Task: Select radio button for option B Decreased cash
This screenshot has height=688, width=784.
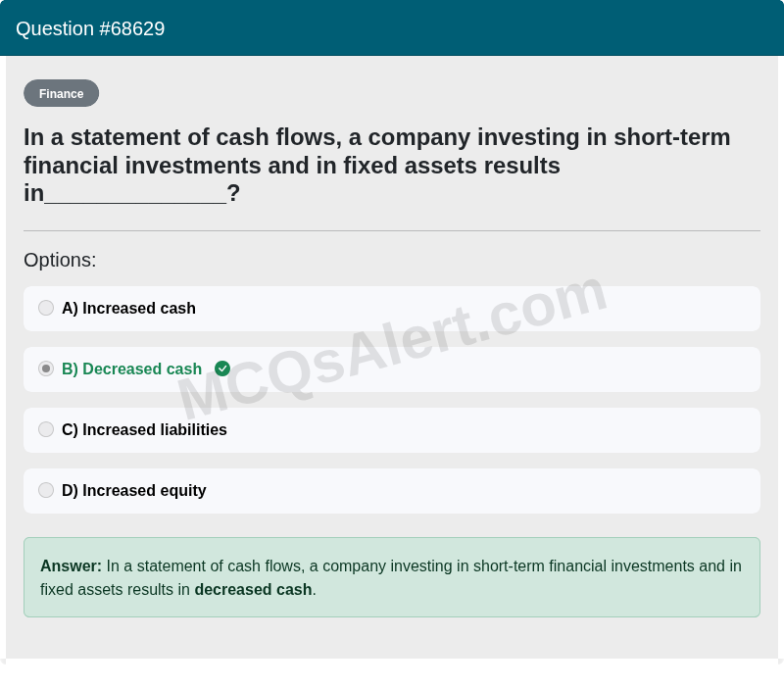Action: [x=46, y=369]
